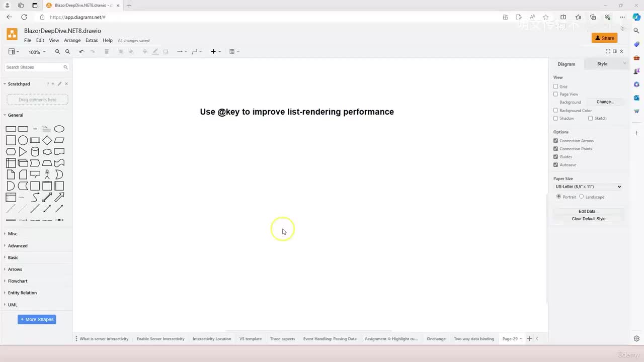644x362 pixels.
Task: Enable Page View checkbox
Action: click(x=555, y=94)
